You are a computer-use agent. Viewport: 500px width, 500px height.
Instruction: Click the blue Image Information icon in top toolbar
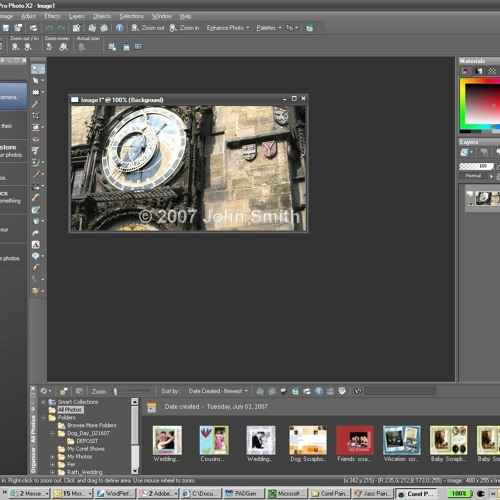[x=119, y=28]
